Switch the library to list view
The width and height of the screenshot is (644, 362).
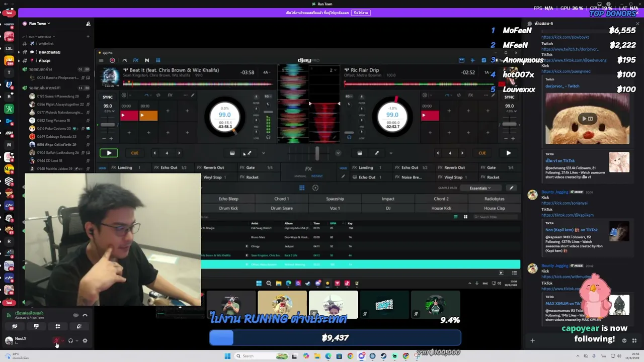[455, 217]
